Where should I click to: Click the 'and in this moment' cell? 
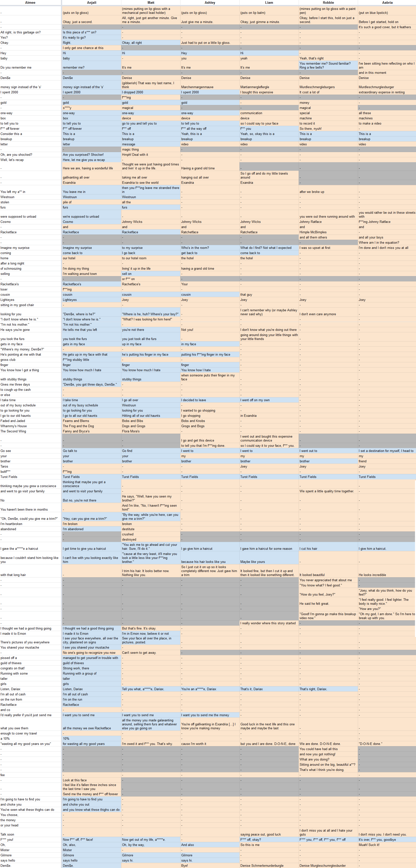tap(387, 73)
